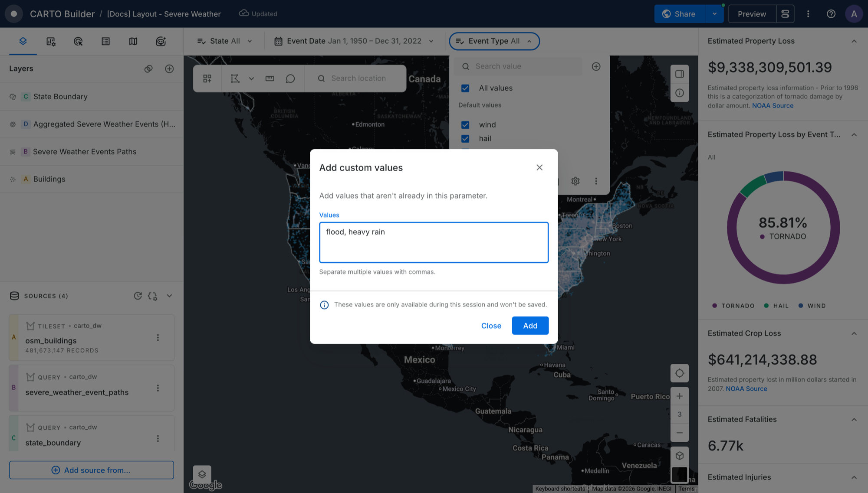Add custom value plus icon beside search
868x493 pixels.
pos(596,66)
